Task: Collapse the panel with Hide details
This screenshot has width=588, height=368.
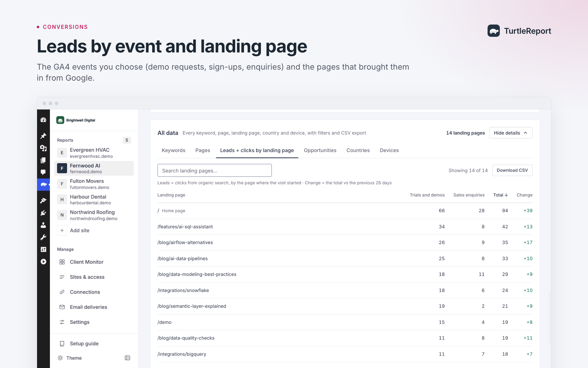Action: [x=511, y=133]
